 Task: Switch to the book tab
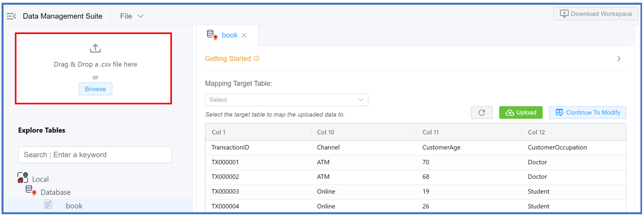tap(229, 35)
